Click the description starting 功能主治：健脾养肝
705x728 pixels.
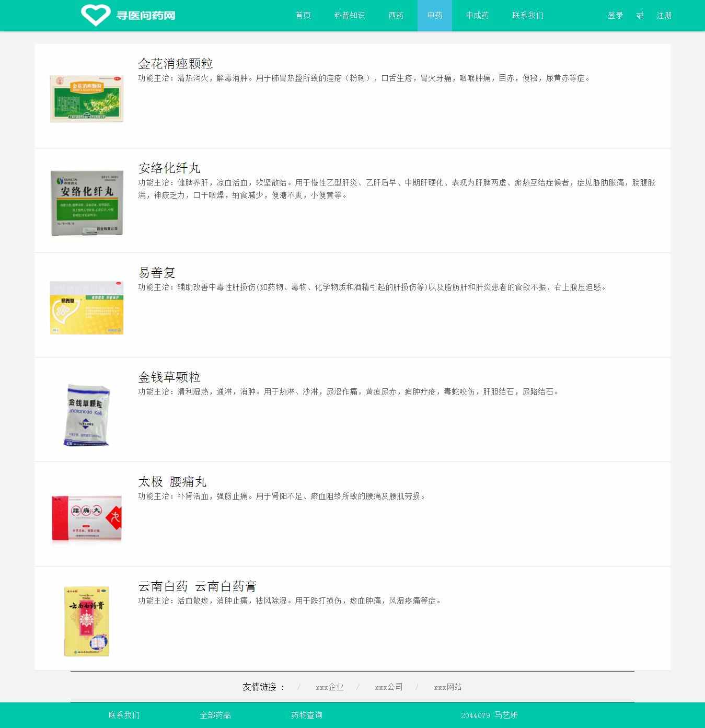pyautogui.click(x=397, y=189)
